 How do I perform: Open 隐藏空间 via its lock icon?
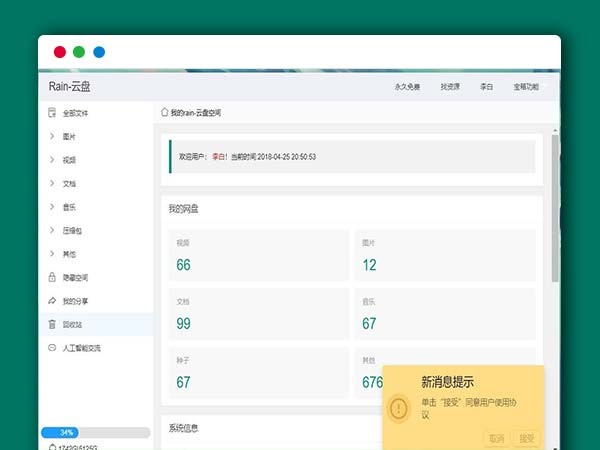click(x=52, y=277)
